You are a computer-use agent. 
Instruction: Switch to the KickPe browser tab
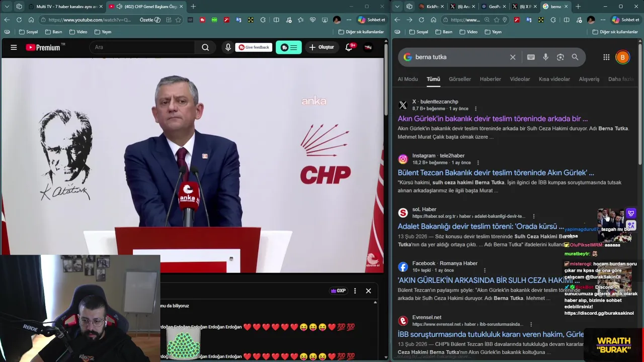click(432, 7)
